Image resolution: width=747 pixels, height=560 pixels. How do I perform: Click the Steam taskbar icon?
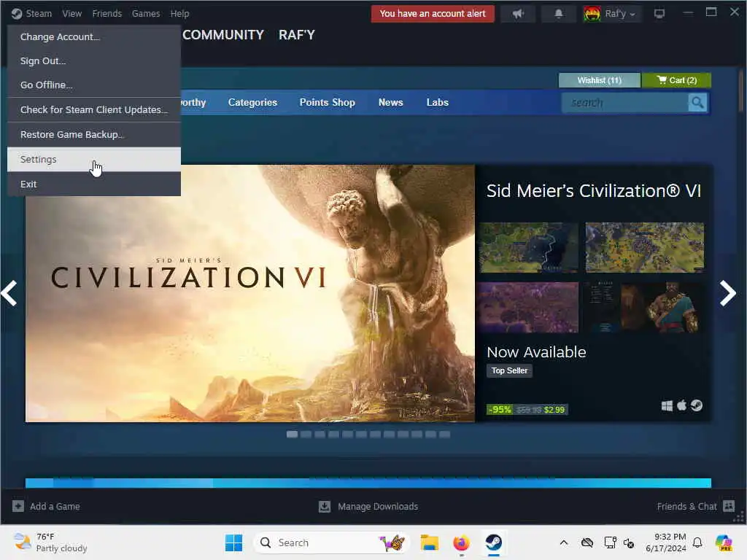(x=494, y=542)
